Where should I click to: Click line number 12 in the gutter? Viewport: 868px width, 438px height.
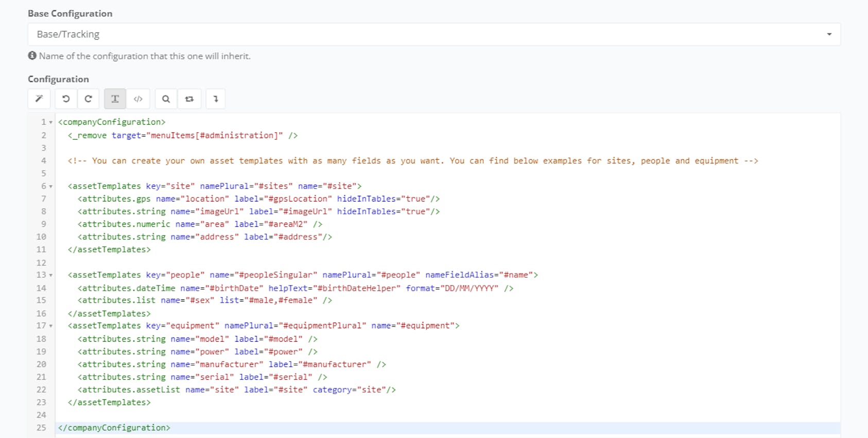coord(41,263)
